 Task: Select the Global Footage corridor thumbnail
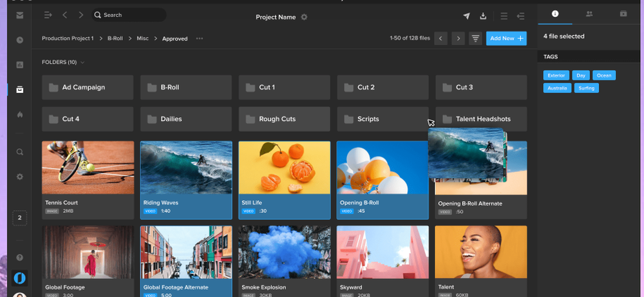click(88, 252)
